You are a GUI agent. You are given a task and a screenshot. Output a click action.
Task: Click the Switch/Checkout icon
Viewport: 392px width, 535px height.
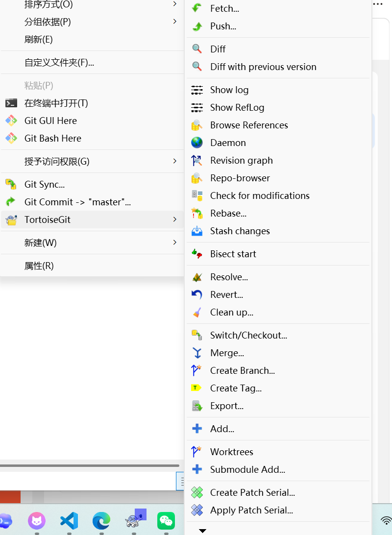click(x=197, y=335)
